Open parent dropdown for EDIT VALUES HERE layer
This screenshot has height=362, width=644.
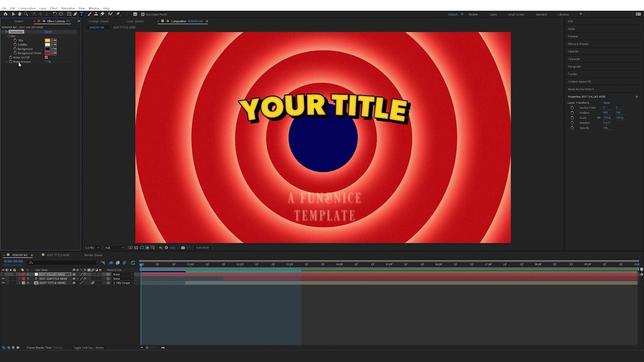pyautogui.click(x=122, y=275)
